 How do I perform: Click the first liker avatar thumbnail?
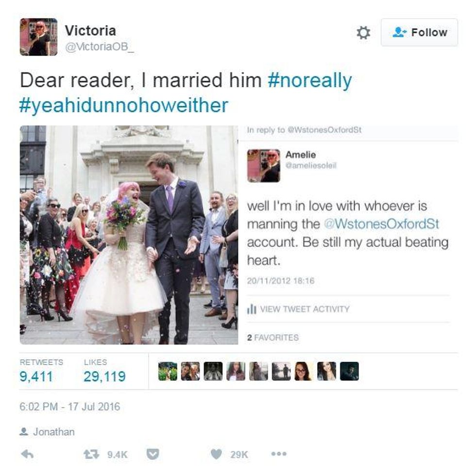click(168, 371)
